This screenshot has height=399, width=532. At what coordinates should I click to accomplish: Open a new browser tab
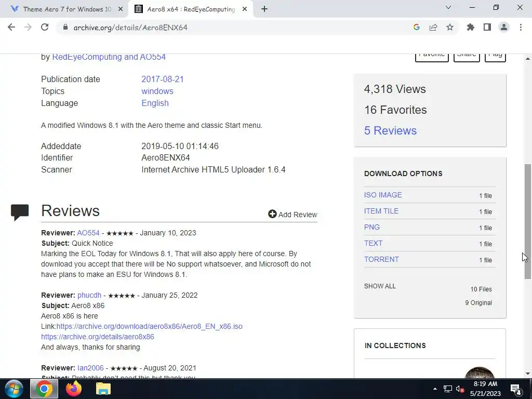pyautogui.click(x=264, y=9)
